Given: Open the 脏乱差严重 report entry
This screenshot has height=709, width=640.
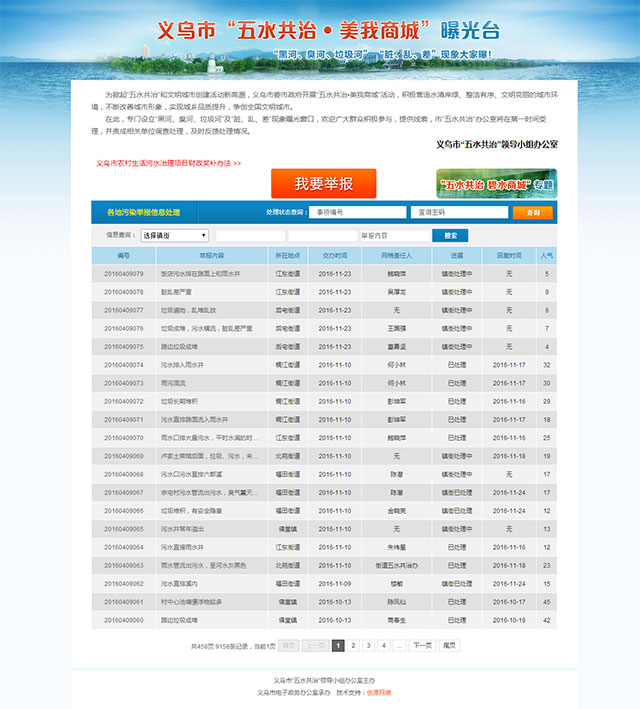Looking at the screenshot, I should tap(180, 291).
